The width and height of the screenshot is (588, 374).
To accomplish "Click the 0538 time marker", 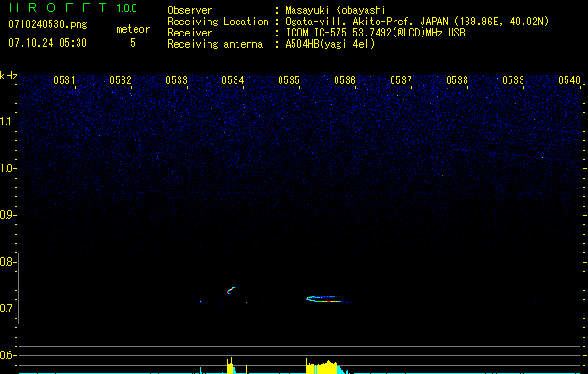I will click(457, 79).
